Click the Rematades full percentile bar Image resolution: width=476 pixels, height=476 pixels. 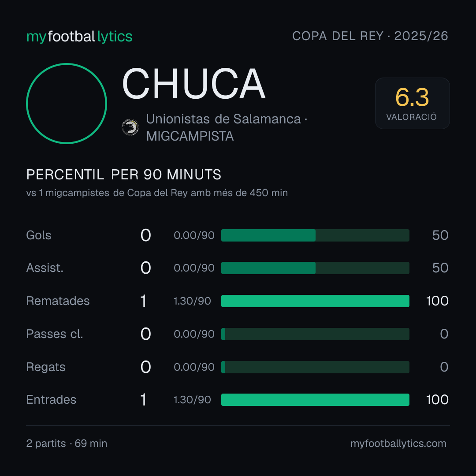pos(315,301)
